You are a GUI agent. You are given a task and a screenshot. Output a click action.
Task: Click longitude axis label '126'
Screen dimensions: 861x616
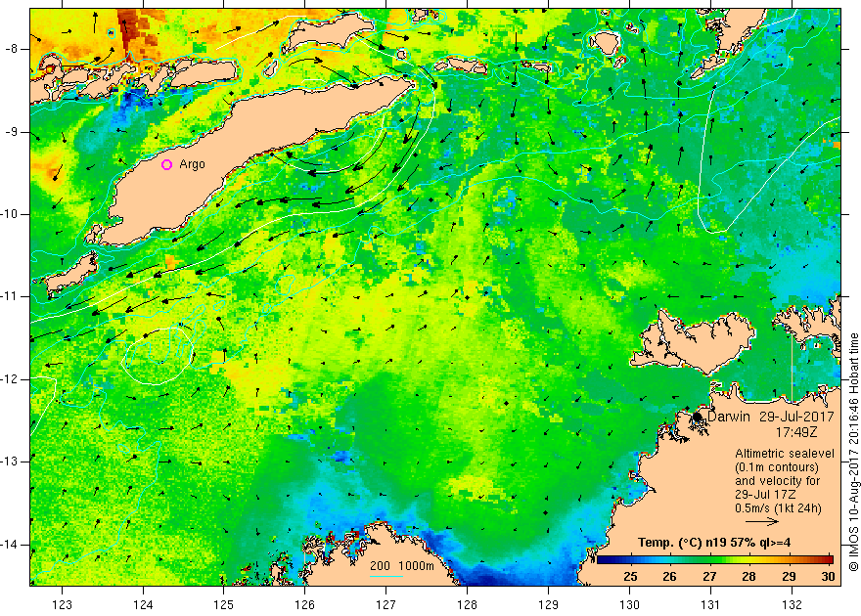point(305,605)
